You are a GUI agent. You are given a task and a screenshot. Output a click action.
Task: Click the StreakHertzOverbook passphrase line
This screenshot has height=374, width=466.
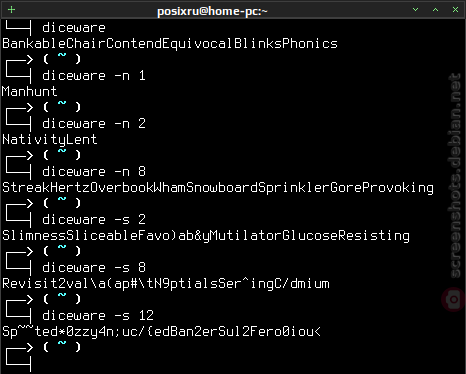point(218,188)
